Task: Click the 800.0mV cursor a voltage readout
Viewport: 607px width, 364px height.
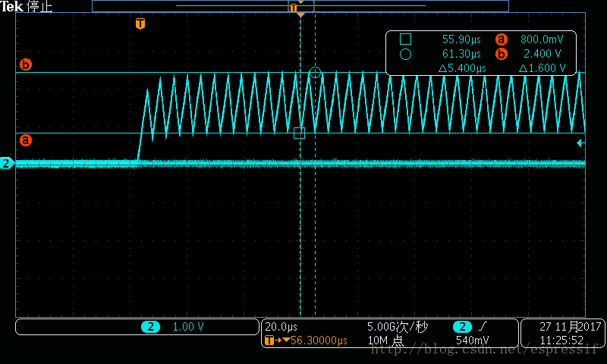Action: (542, 39)
